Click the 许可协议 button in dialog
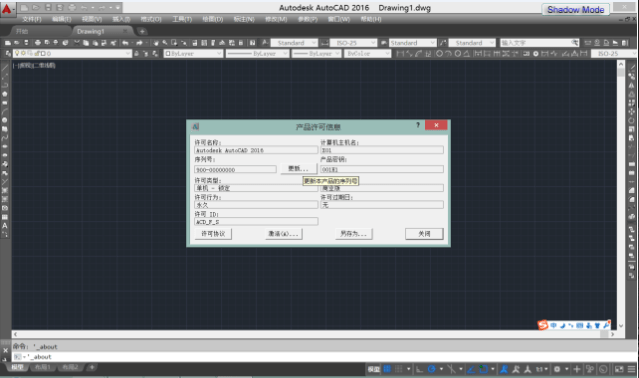 pyautogui.click(x=213, y=234)
